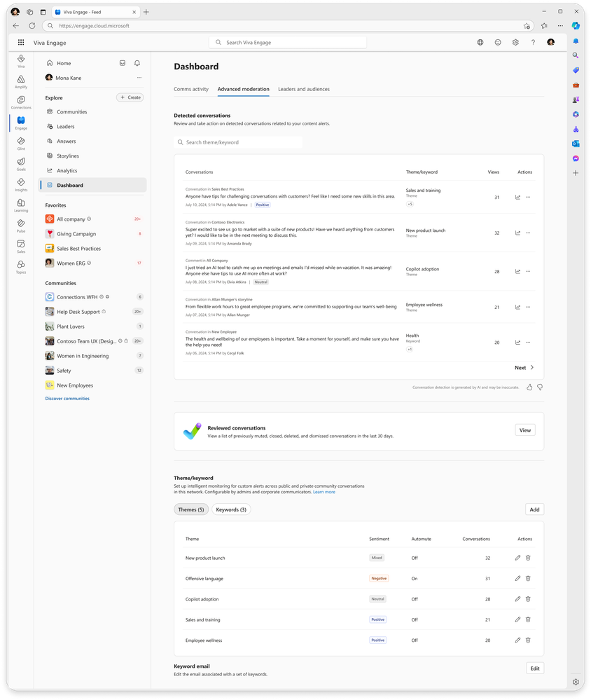This screenshot has width=591, height=700.
Task: Open Learning from the app rail
Action: point(21,205)
